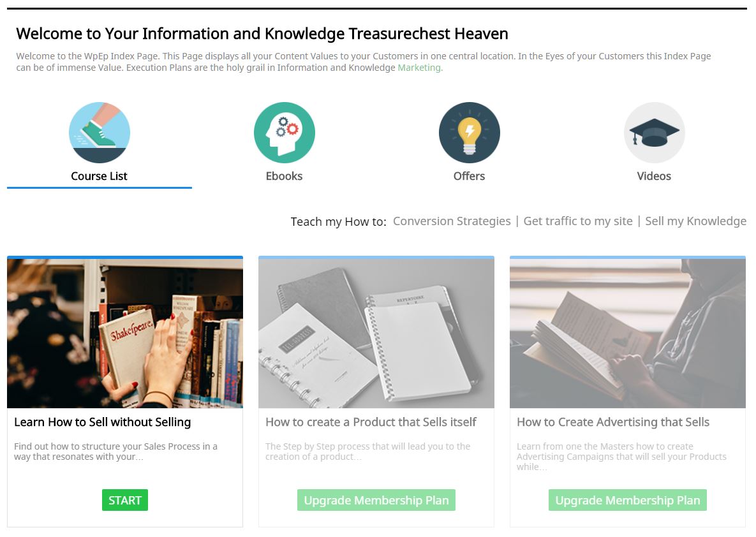This screenshot has height=537, width=756.
Task: Open title Learn How to Sell without Selling
Action: [103, 422]
